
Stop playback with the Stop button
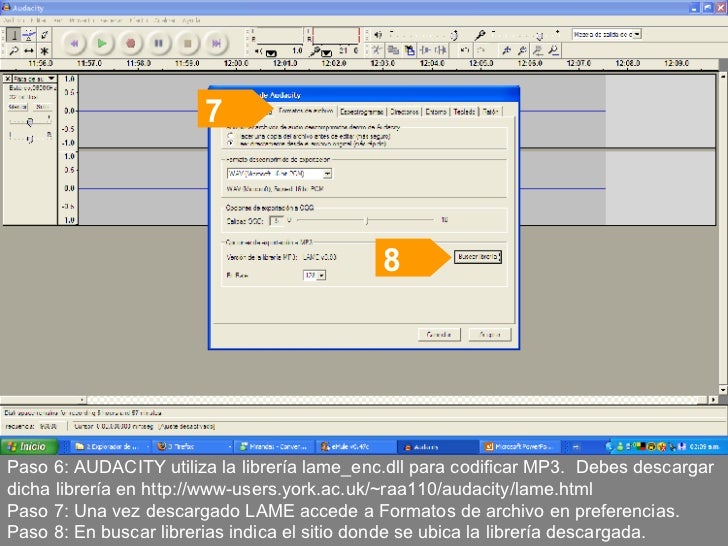click(188, 44)
